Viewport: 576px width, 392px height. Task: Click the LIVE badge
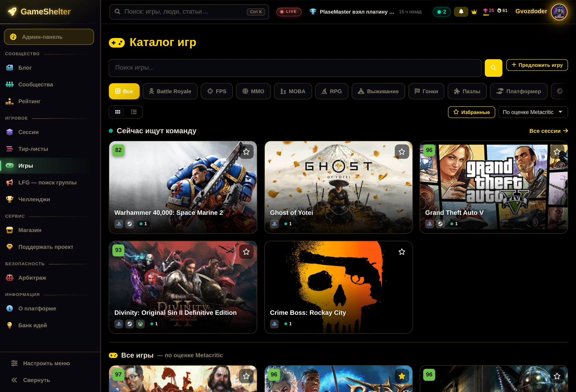pos(289,12)
